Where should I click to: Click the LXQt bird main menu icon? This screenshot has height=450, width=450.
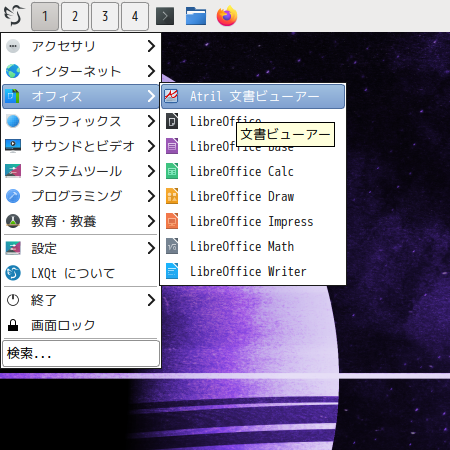(x=14, y=16)
